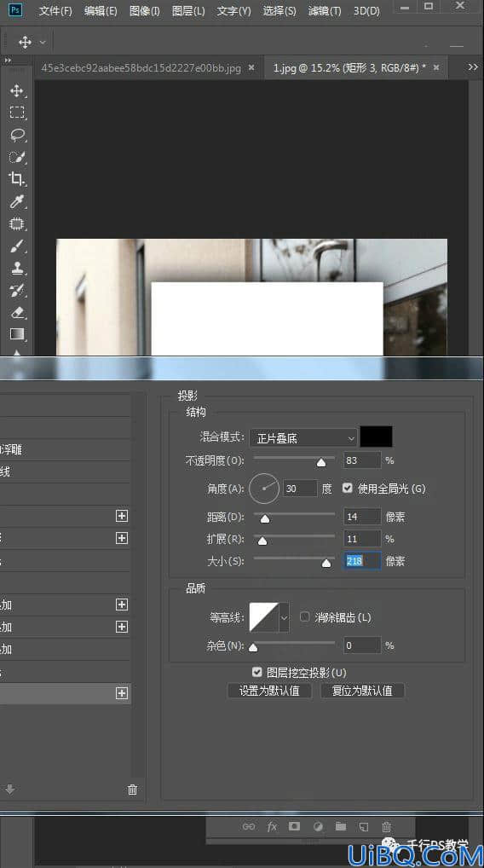Select the Gradient tool
The height and width of the screenshot is (868, 484).
pyautogui.click(x=16, y=334)
